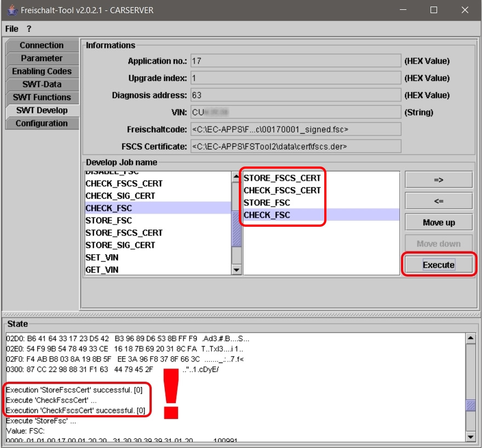Click log line "Execute 'CheckFscsCert' ..."
This screenshot has height=448, width=482.
coord(51,400)
